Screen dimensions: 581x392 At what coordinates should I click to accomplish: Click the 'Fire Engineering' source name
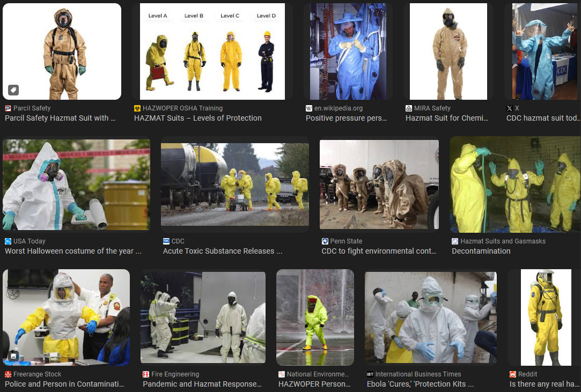tap(175, 374)
